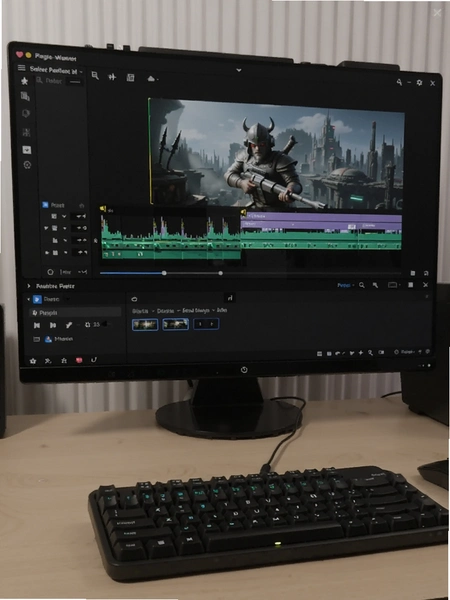Click the circular target icon in left sidebar
The image size is (450, 600).
click(x=27, y=165)
